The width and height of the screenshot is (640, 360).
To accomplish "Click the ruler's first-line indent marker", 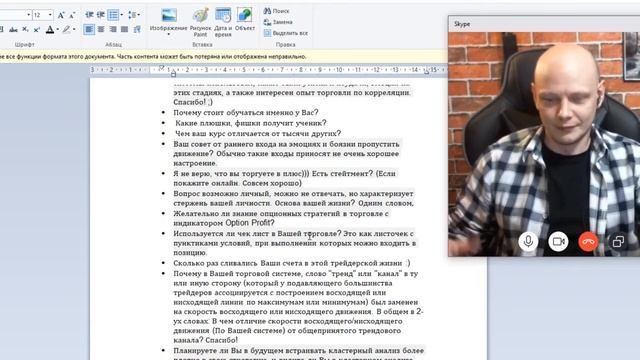I will coord(161,67).
